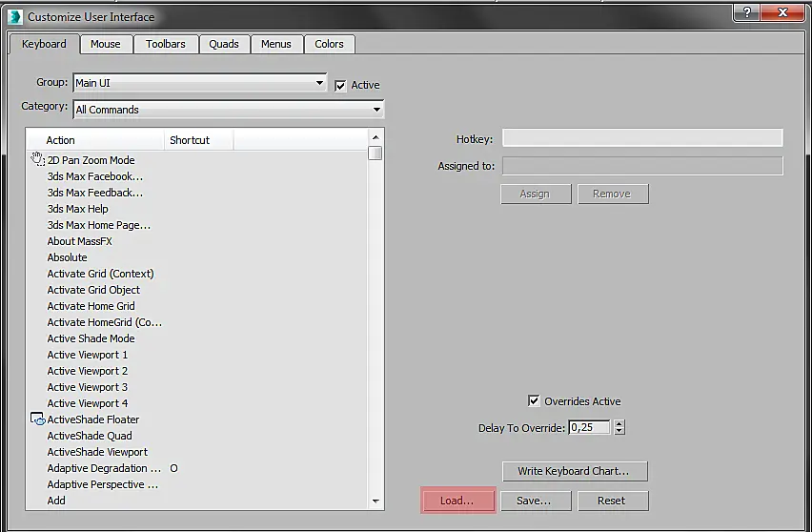The width and height of the screenshot is (812, 532).
Task: Select the 2D Pan Zoom Mode action
Action: point(91,160)
